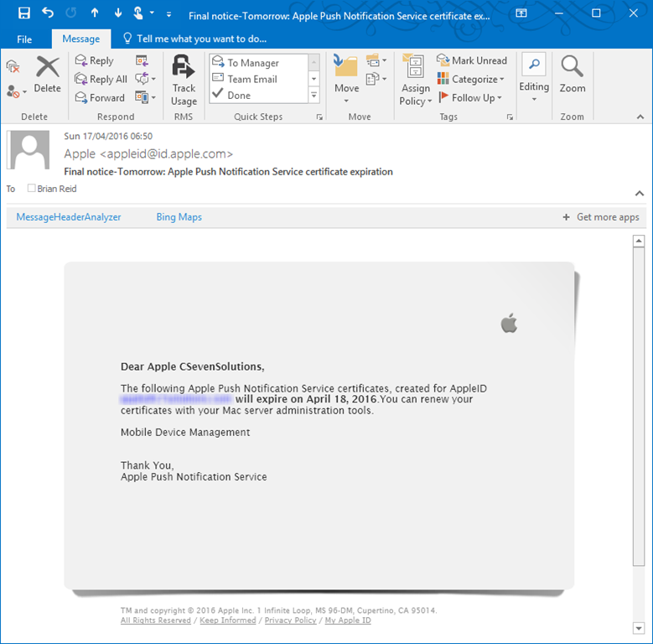Expand the Quick Steps gallery More arrow
The width and height of the screenshot is (653, 644).
pyautogui.click(x=314, y=96)
